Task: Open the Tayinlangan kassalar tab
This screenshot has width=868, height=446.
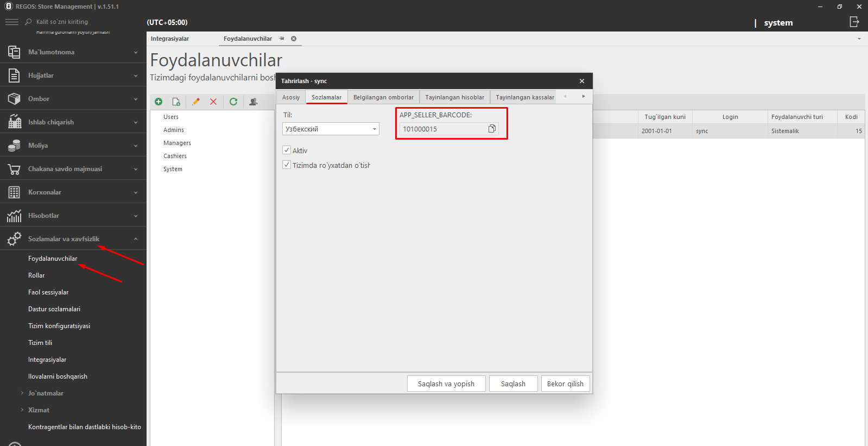Action: point(524,97)
